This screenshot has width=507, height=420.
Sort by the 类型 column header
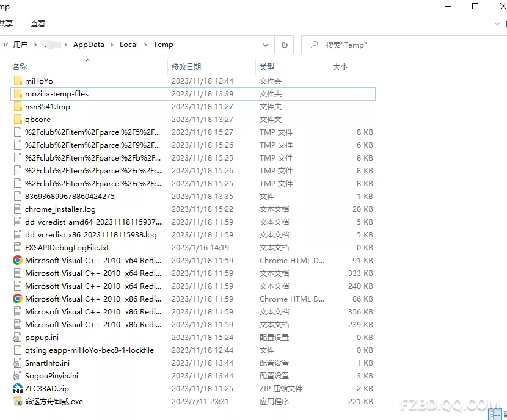click(267, 67)
